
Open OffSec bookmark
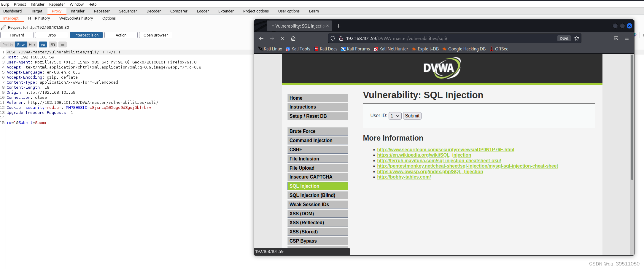click(x=499, y=49)
